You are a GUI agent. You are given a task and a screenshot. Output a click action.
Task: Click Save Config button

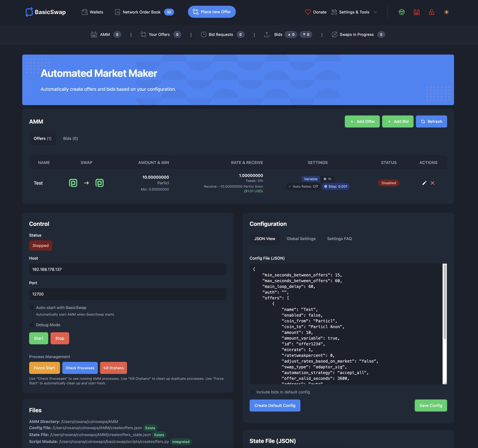[431, 405]
